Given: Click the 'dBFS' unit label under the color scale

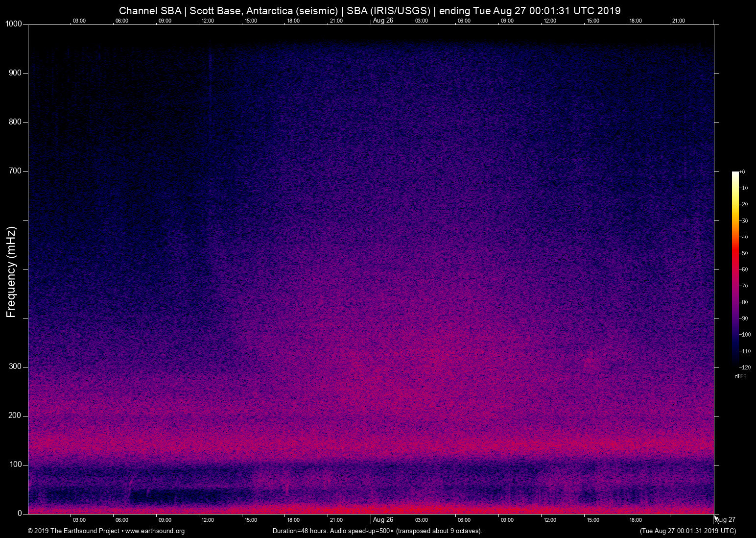Looking at the screenshot, I should (740, 376).
